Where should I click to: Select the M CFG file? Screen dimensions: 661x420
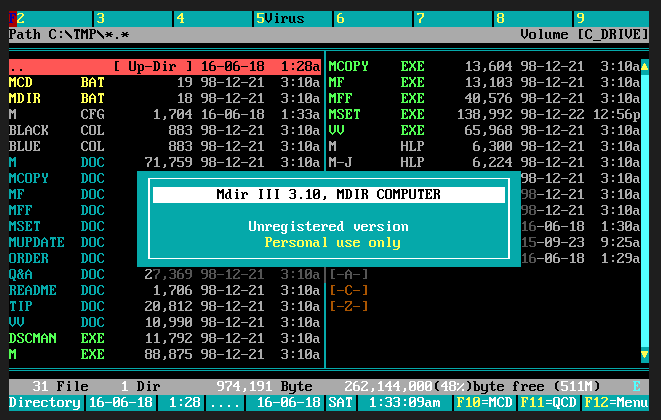[165, 114]
